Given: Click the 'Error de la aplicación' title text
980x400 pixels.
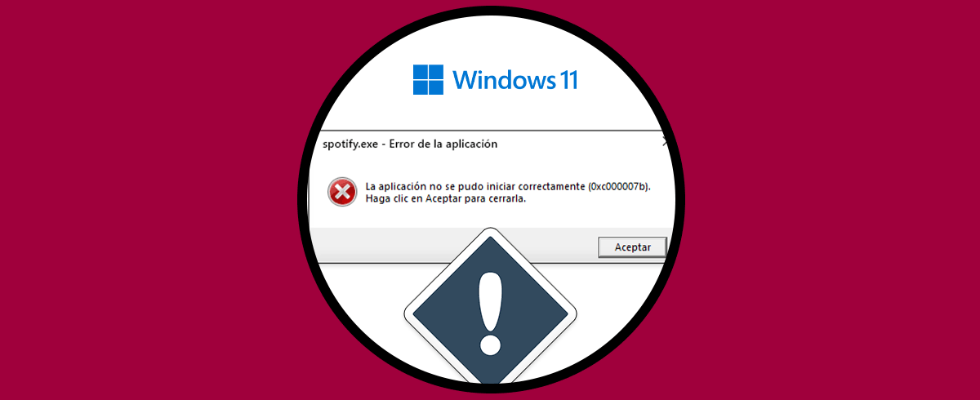Looking at the screenshot, I should [443, 144].
